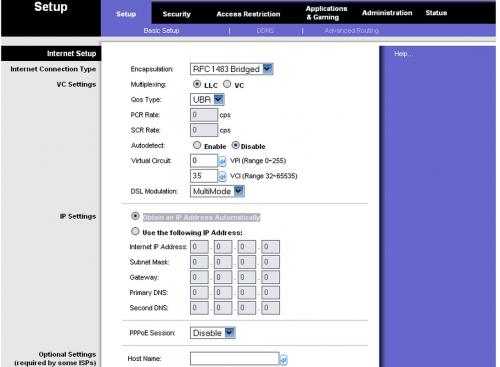Choose Use the following IP Address
The width and height of the screenshot is (500, 367).
click(135, 231)
